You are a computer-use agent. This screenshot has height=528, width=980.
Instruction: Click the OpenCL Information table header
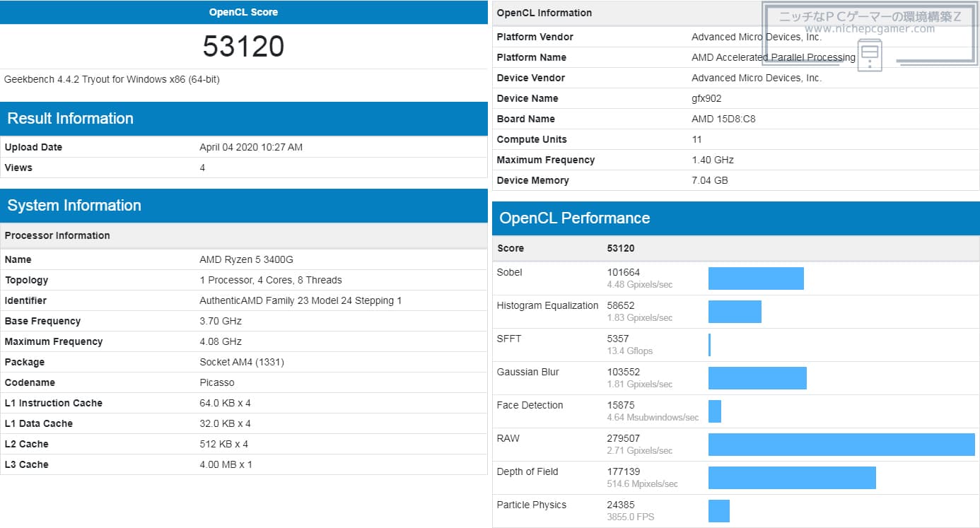(x=544, y=13)
